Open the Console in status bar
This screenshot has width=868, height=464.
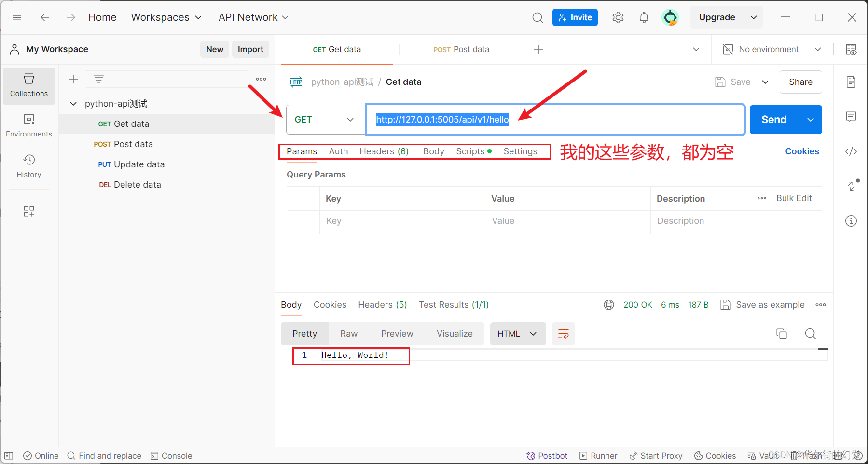[x=171, y=456]
